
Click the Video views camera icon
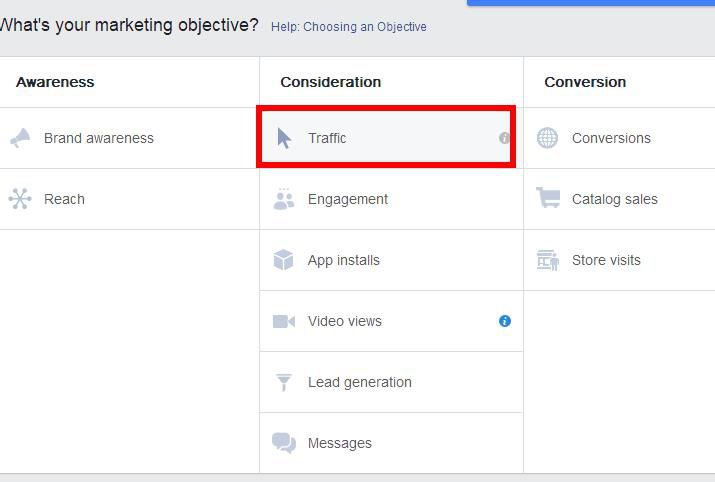[x=284, y=321]
